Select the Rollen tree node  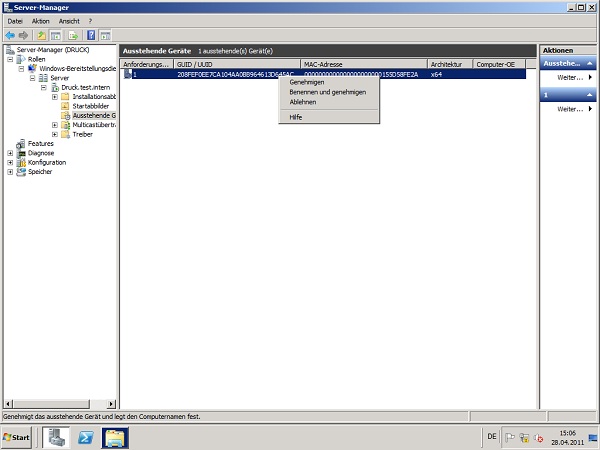[36, 59]
